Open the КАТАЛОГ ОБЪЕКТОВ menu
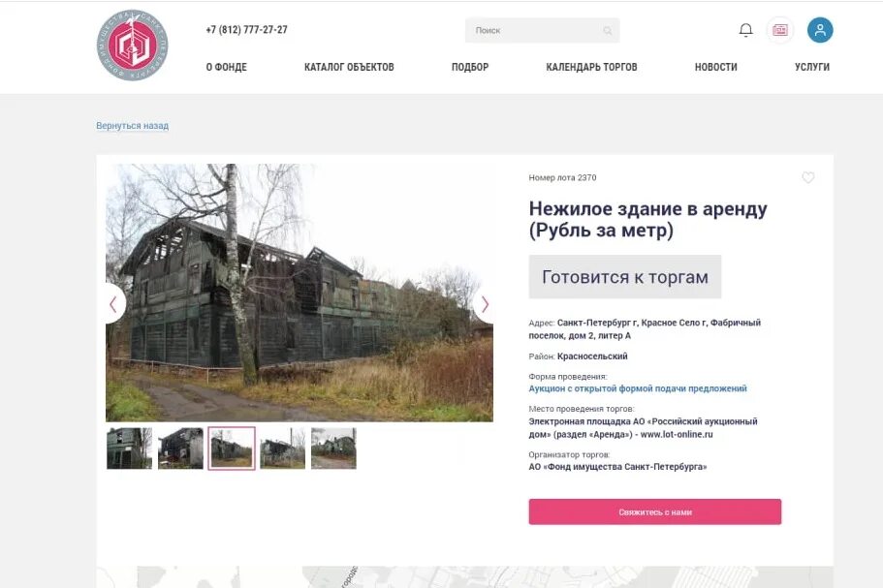This screenshot has height=588, width=883. tap(349, 67)
